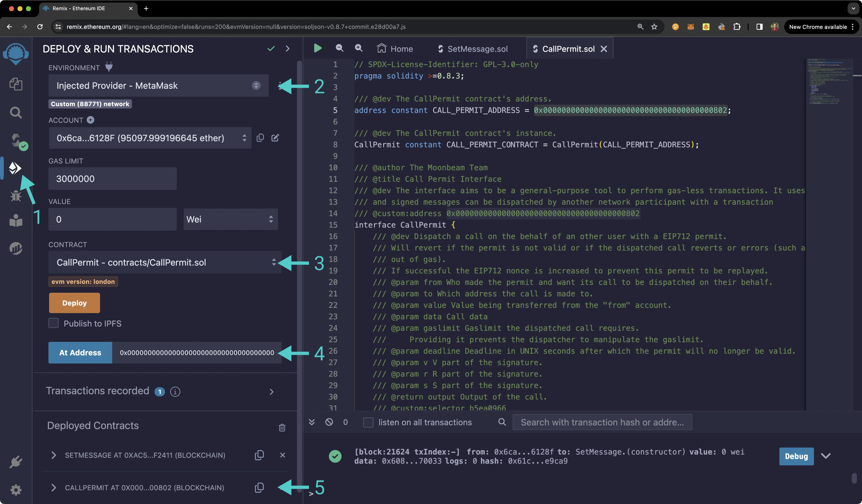Click the green checkmark in panel header
This screenshot has width=862, height=504.
[x=271, y=49]
